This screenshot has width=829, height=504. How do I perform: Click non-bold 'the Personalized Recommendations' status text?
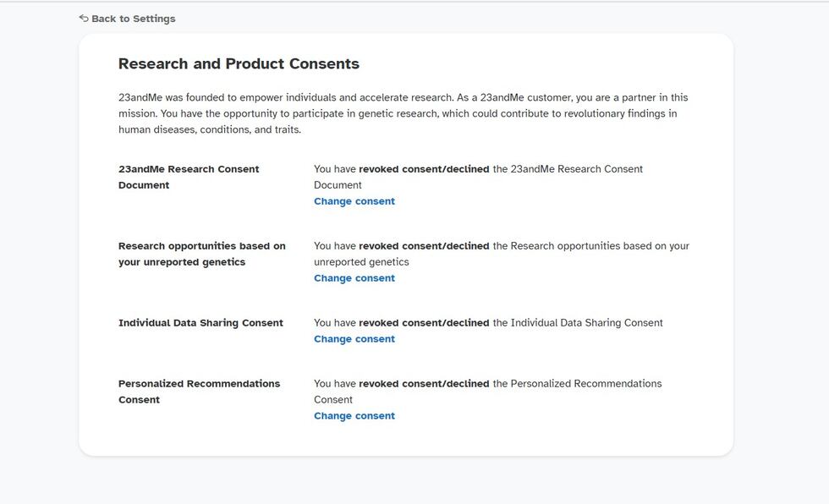pos(577,384)
